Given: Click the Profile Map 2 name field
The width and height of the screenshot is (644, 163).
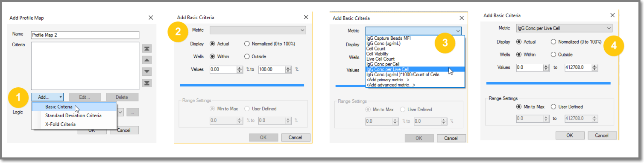Looking at the screenshot, I should (85, 35).
